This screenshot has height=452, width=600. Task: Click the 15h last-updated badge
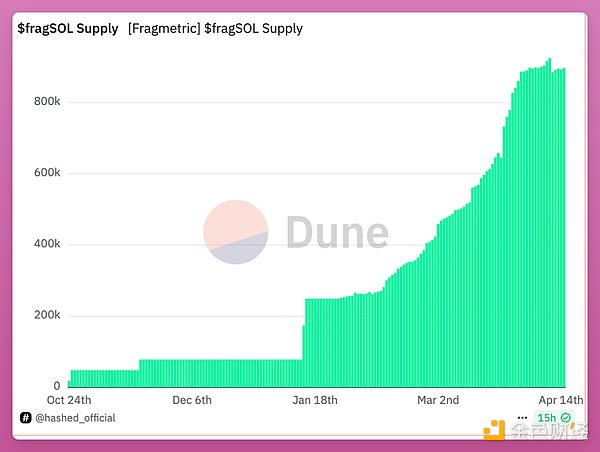point(547,418)
